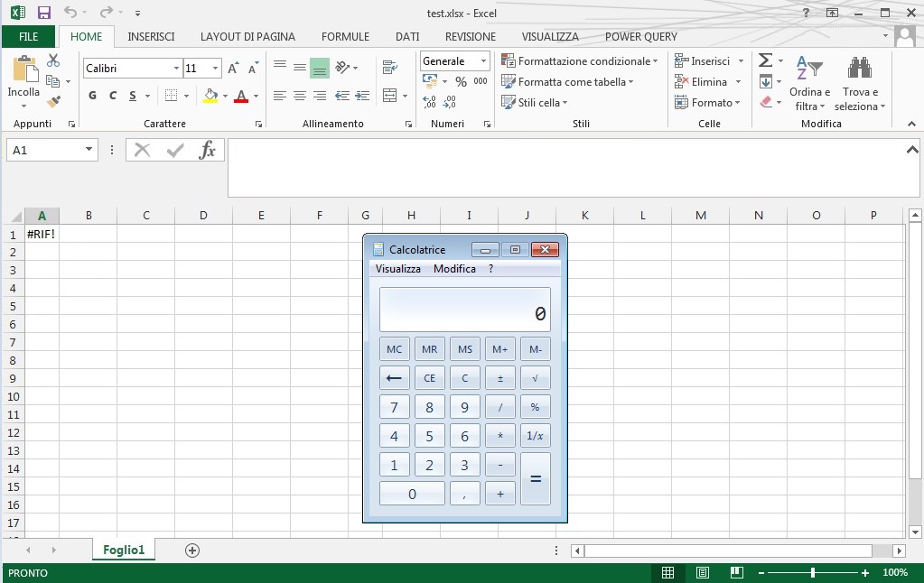Apply thousands separator style (000)
The width and height of the screenshot is (924, 583).
[x=481, y=81]
